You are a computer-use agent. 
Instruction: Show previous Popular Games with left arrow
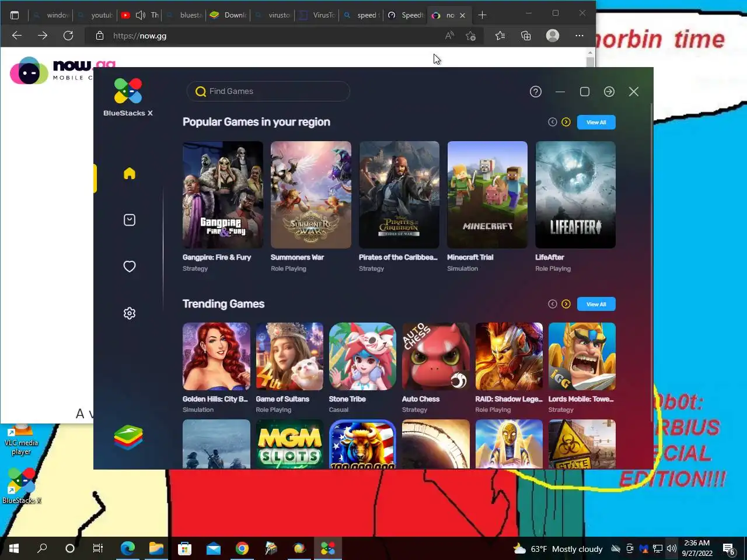(553, 122)
